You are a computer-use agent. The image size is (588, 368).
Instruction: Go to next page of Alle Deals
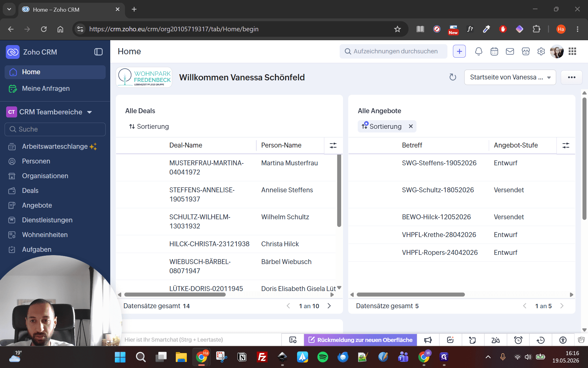click(x=329, y=306)
